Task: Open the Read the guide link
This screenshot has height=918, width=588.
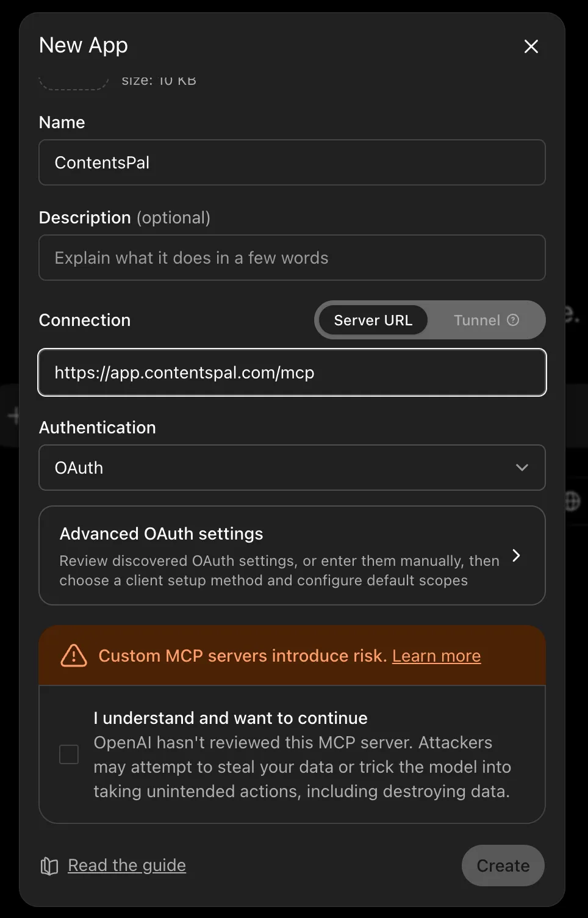Action: [x=127, y=865]
